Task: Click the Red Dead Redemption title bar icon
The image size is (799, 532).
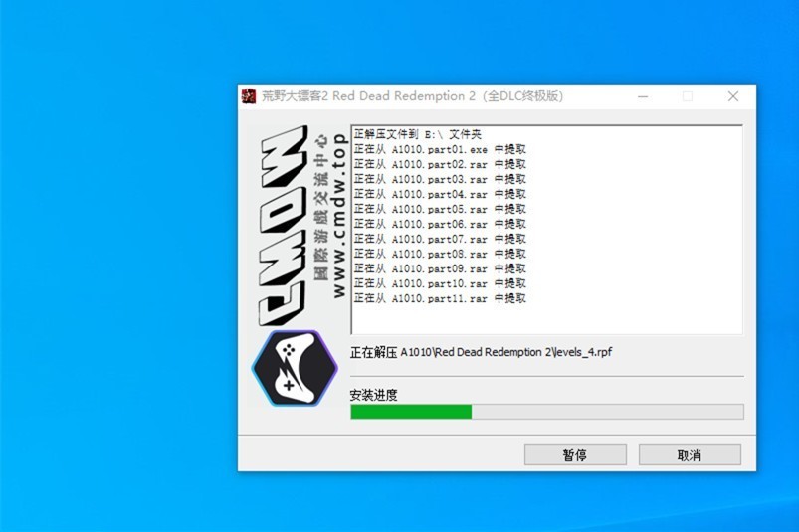Action: coord(249,96)
